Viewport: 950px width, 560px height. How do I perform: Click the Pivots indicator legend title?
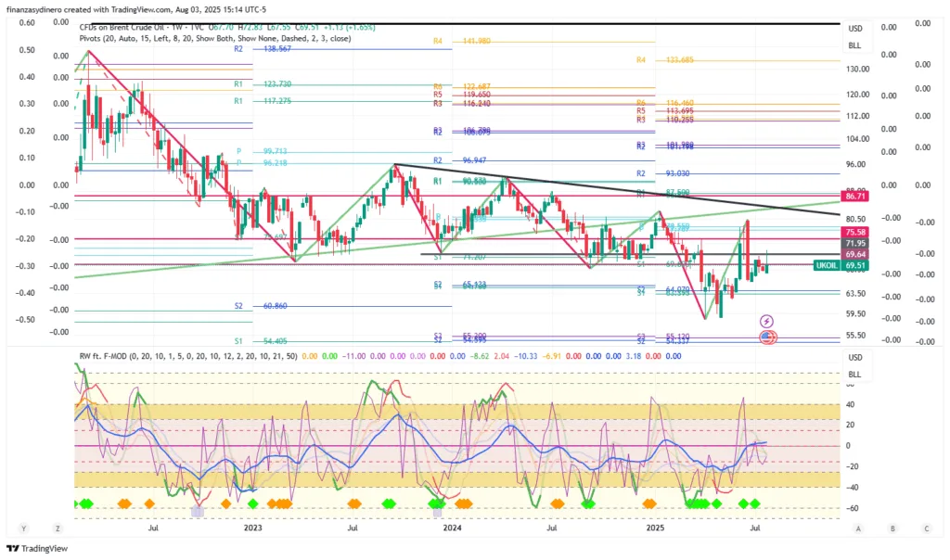click(x=215, y=38)
